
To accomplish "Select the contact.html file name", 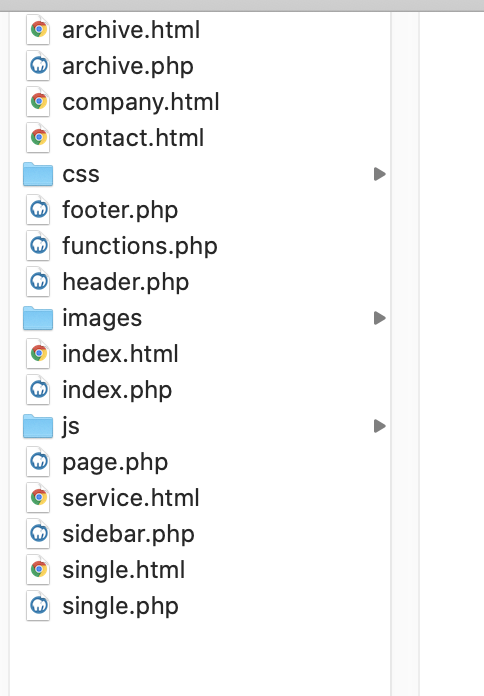I will point(133,138).
